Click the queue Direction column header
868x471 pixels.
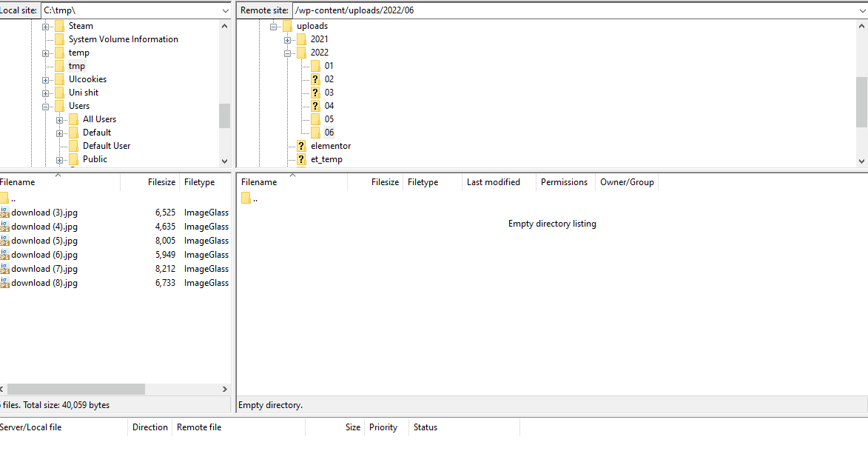[x=150, y=427]
